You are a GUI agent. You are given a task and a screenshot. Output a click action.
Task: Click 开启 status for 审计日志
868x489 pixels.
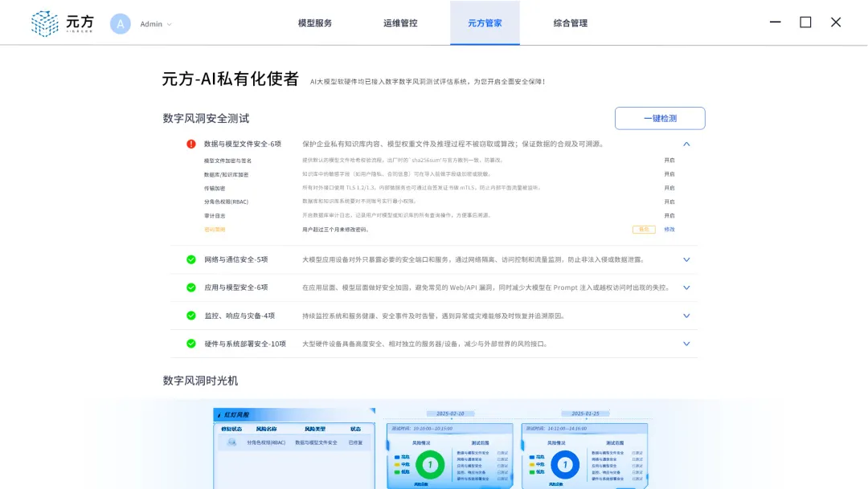669,216
